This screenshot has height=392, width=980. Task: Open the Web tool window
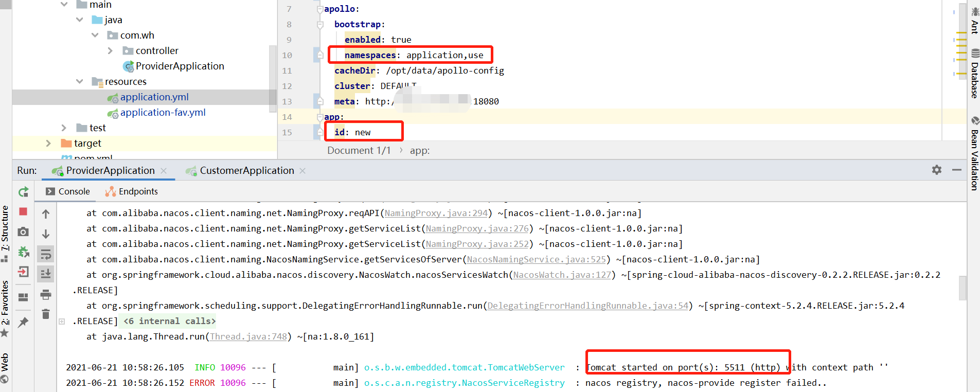pyautogui.click(x=5, y=368)
